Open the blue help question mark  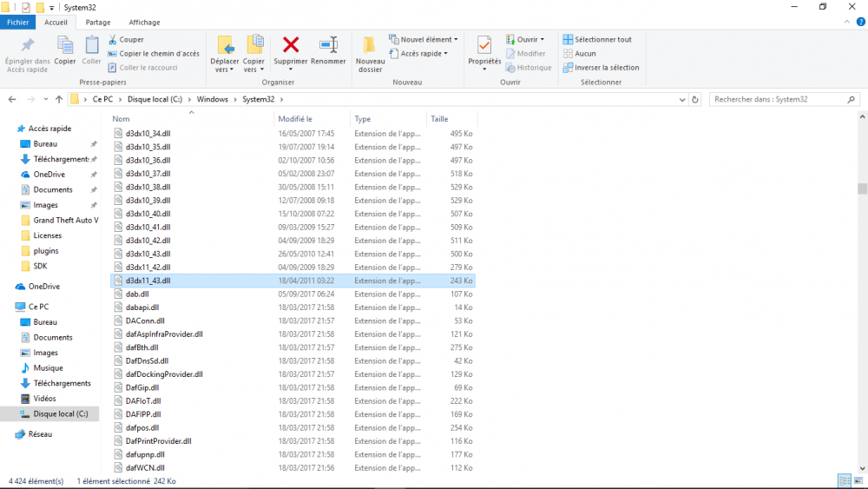tap(861, 23)
